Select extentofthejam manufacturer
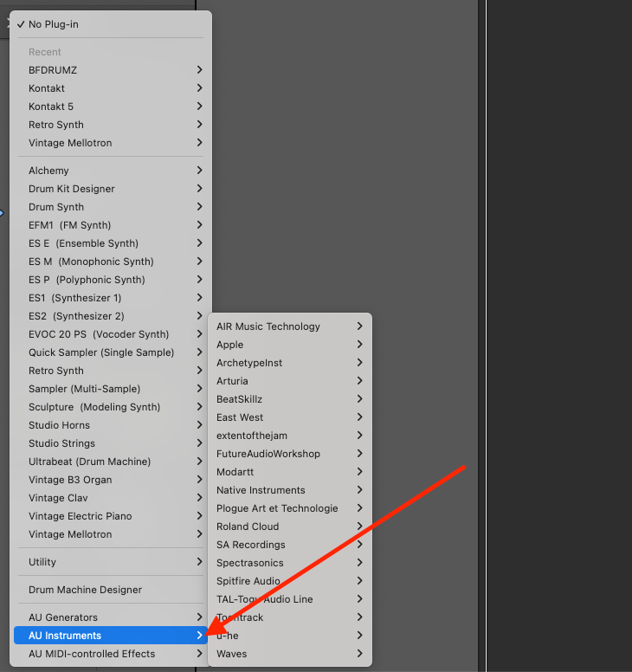 click(x=290, y=436)
